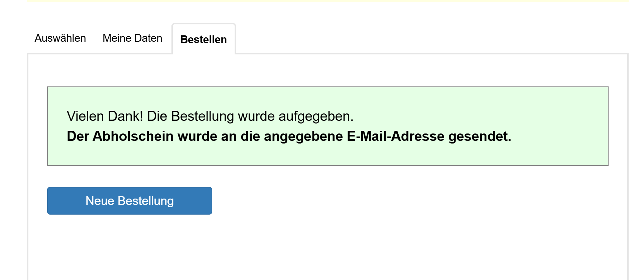Click the word 'aufgegeben.' in the confirmation
Image resolution: width=644 pixels, height=280 pixels.
pyautogui.click(x=316, y=116)
